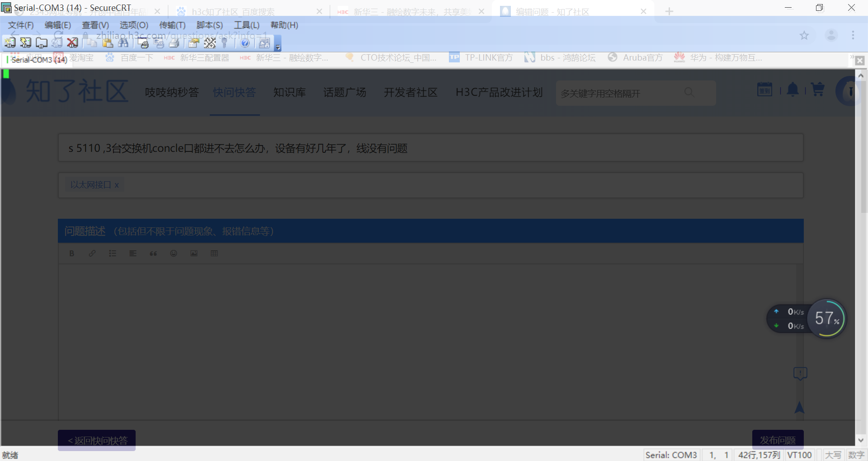Go to 话题广场 on the 知了社区 page
The image size is (868, 461).
(345, 92)
